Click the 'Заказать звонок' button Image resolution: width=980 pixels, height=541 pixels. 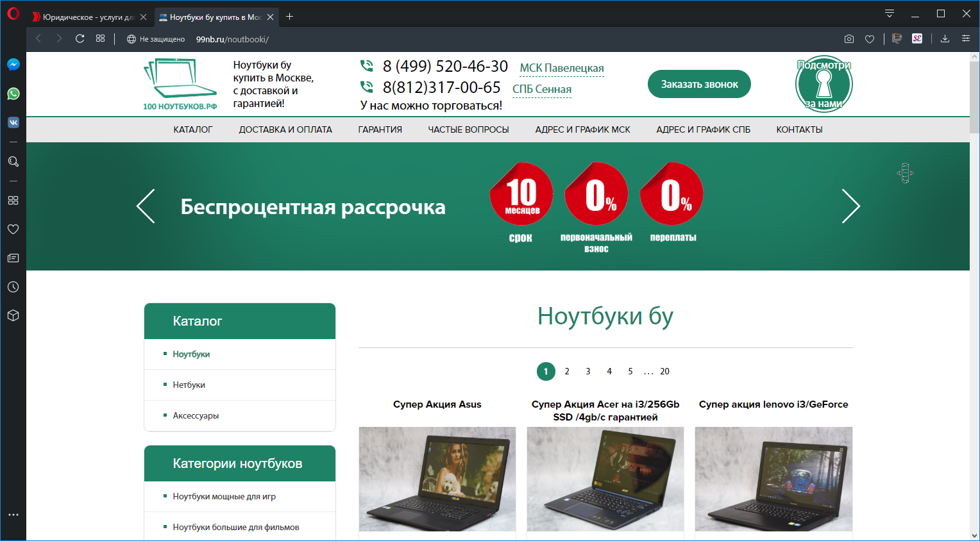(699, 84)
